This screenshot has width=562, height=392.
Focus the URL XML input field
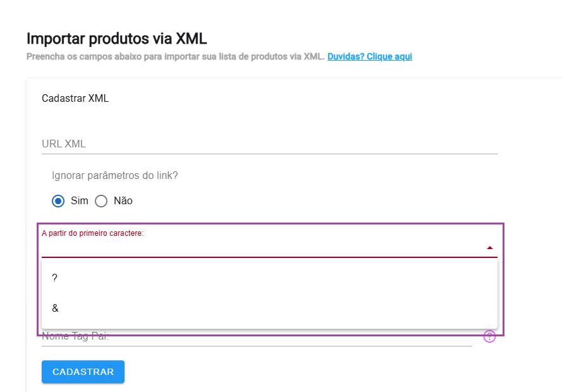tap(269, 144)
